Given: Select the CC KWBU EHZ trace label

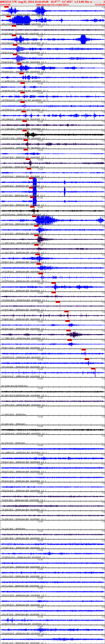Looking at the screenshot, I should coord(24,81).
